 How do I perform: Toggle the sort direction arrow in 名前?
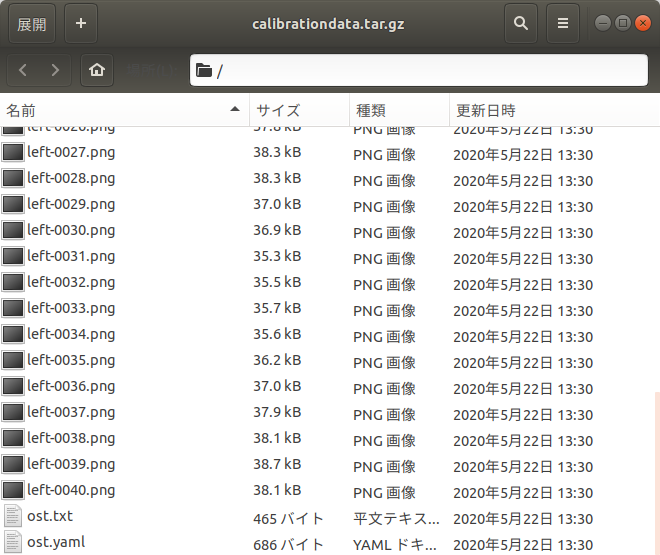click(x=235, y=109)
